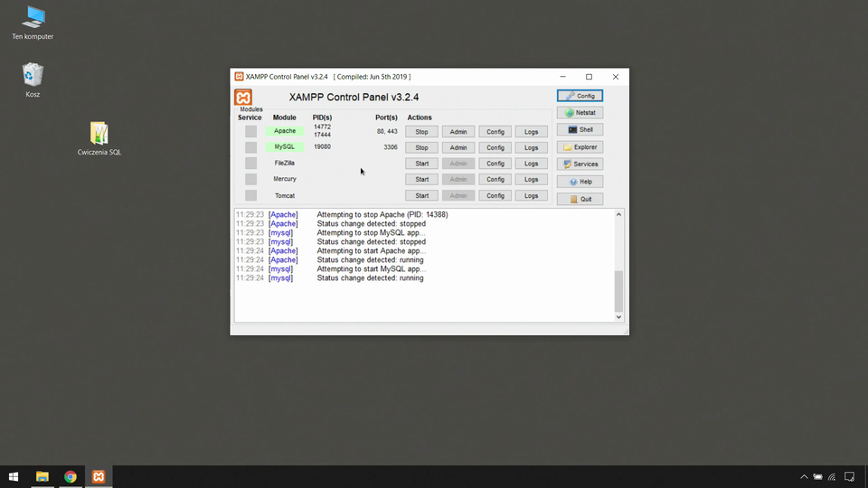Open the main Config settings at top right
This screenshot has height=488, width=868.
[x=580, y=96]
